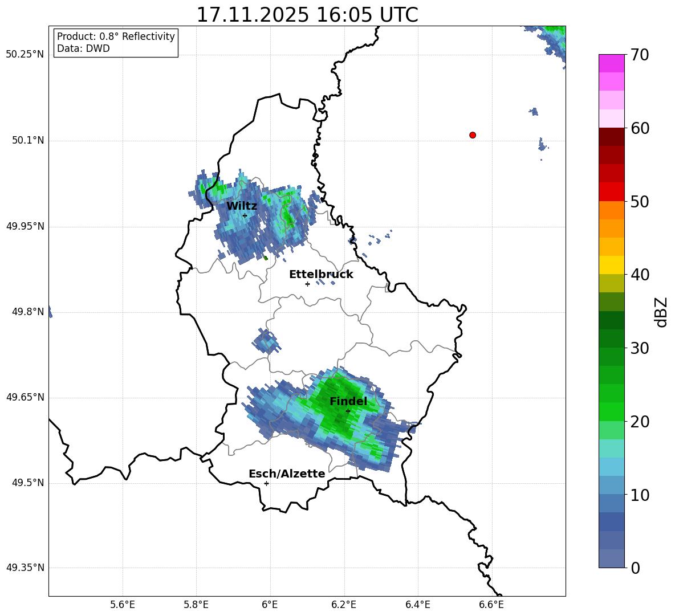Click the cross marker under Ettelbruck
The width and height of the screenshot is (675, 616).
pos(307,284)
